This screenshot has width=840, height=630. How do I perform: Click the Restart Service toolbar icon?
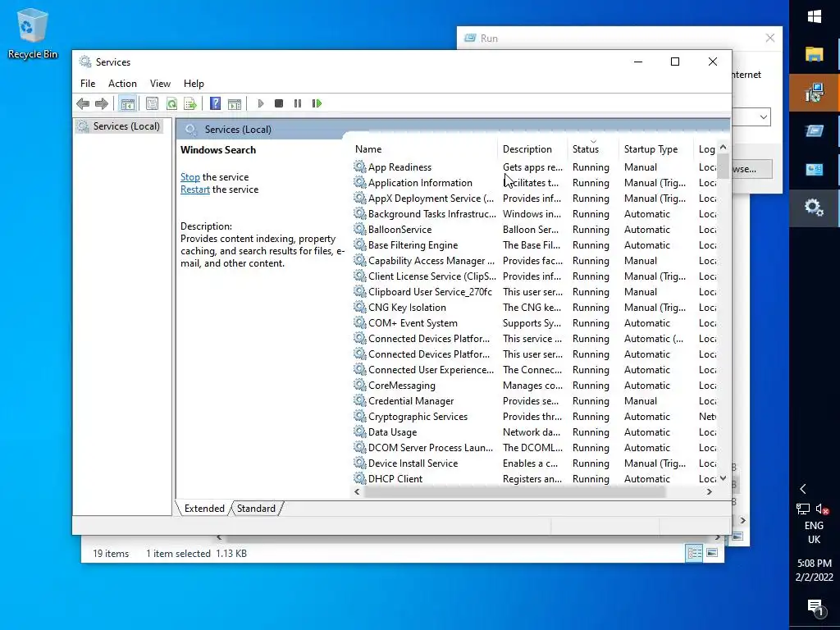click(317, 103)
